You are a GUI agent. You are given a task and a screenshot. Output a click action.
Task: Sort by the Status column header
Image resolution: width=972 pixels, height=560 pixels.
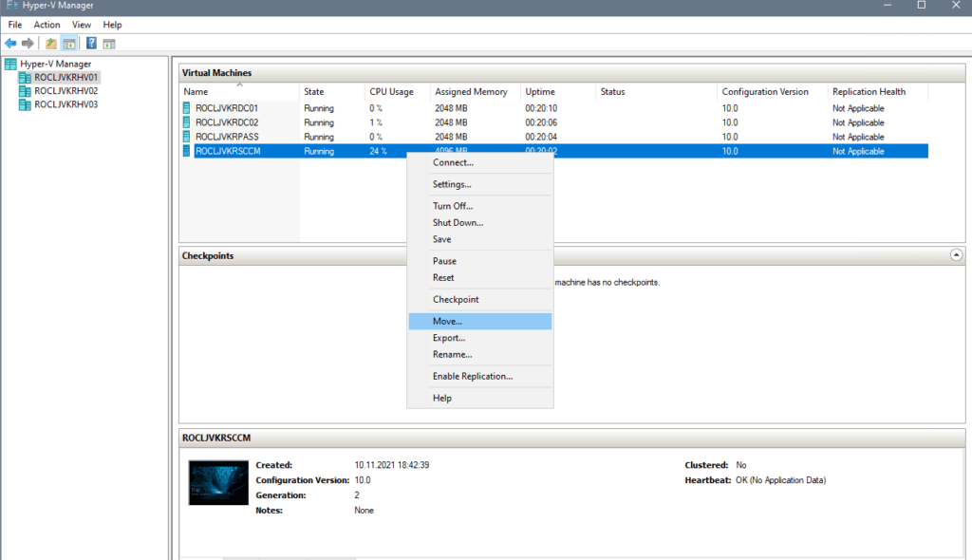pos(656,92)
